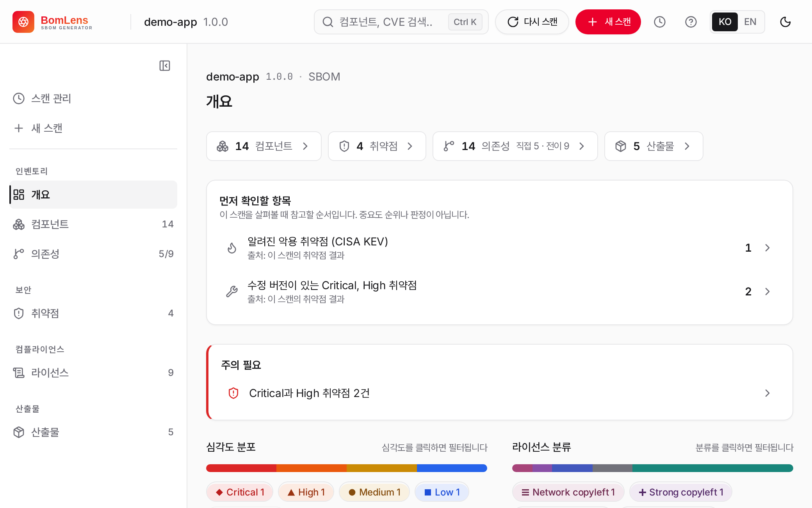Image resolution: width=812 pixels, height=508 pixels.
Task: Select 새 스캔 in the sidebar
Action: click(93, 128)
